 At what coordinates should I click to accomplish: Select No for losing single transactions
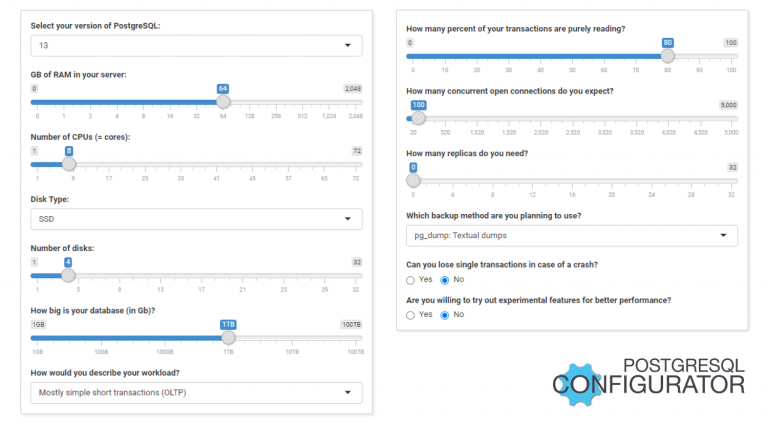click(446, 279)
